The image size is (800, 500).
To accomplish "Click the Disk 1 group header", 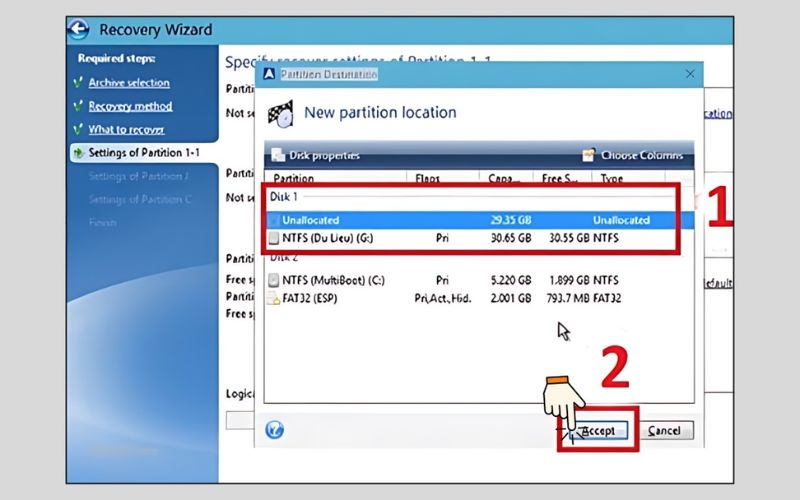I will click(x=283, y=197).
